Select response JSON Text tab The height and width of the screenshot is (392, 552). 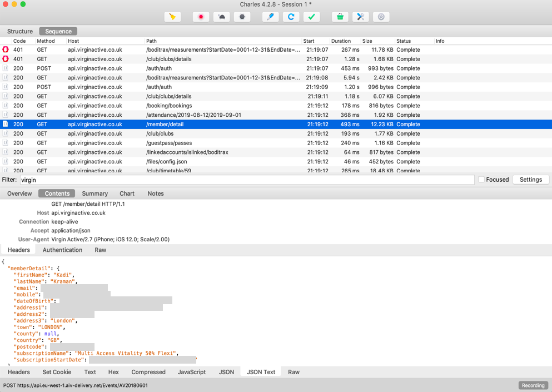[261, 372]
